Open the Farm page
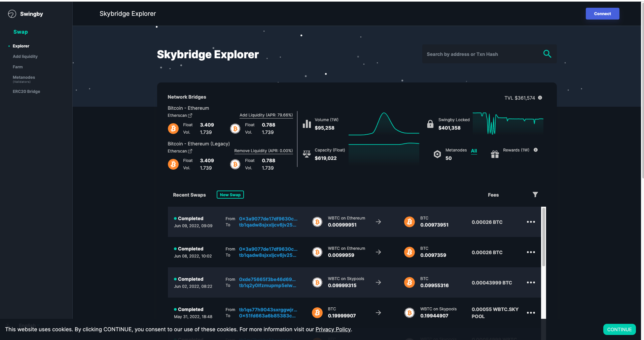 [x=18, y=67]
